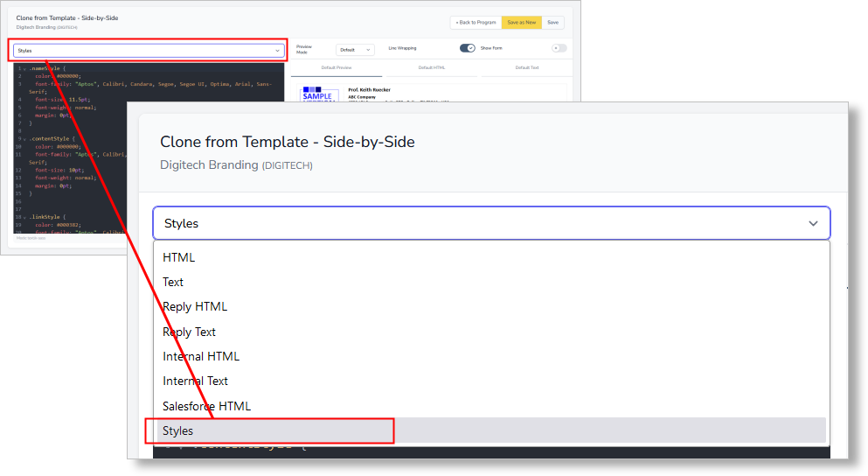The height and width of the screenshot is (476, 868).
Task: Toggle the Line Wrapping switch off
Action: click(x=467, y=48)
